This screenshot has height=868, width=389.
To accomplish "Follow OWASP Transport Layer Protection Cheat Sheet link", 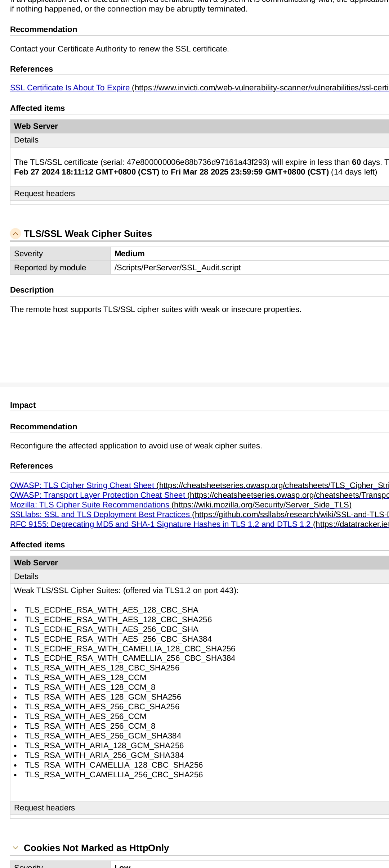I will 98,495.
